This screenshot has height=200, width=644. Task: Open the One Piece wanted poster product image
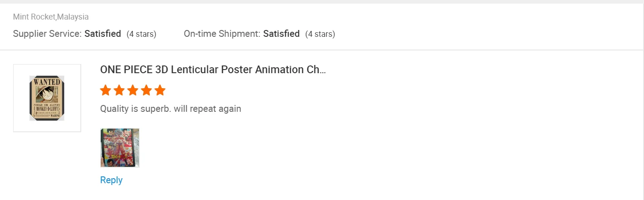[47, 98]
